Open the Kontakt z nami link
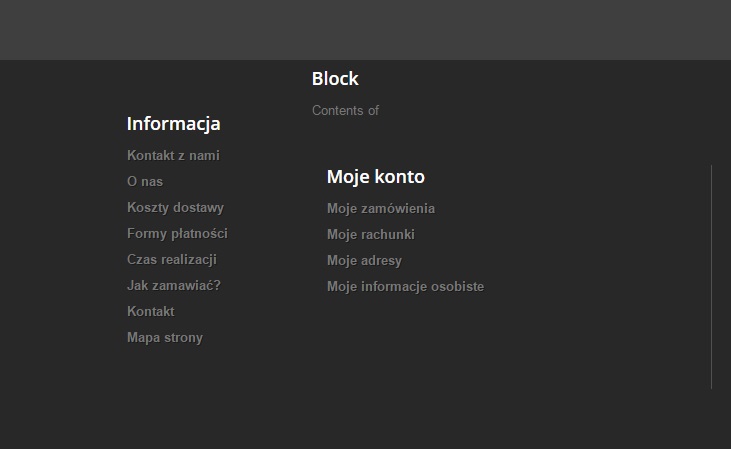This screenshot has width=731, height=449. pyautogui.click(x=173, y=156)
